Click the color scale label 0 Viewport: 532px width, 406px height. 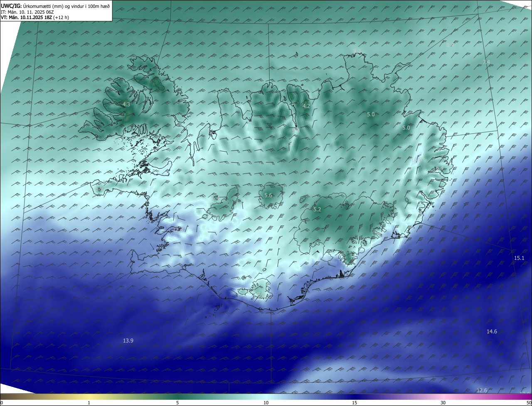pyautogui.click(x=2, y=403)
